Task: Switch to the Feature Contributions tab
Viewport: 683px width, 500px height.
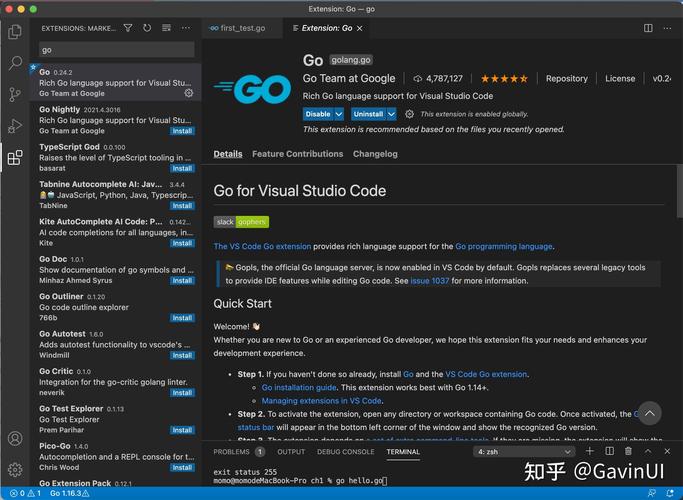Action: point(298,154)
